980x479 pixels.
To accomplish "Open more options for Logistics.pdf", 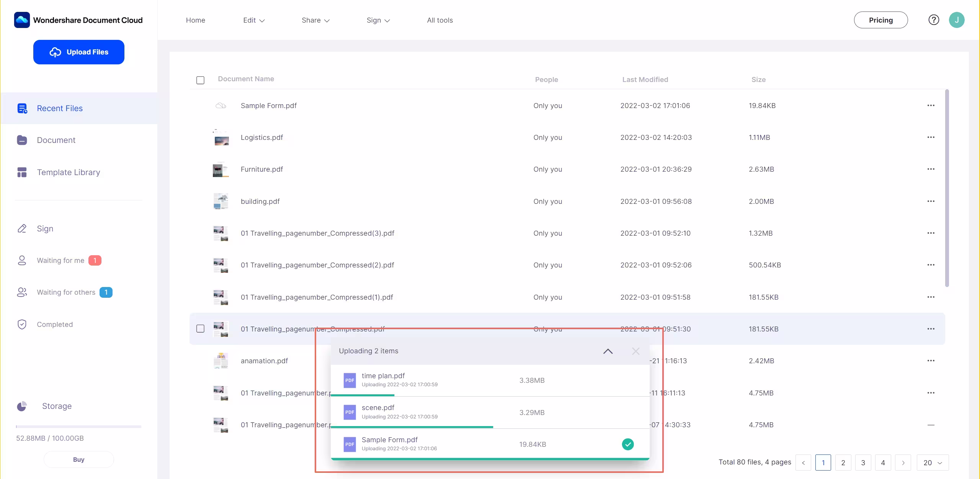I will pos(931,137).
